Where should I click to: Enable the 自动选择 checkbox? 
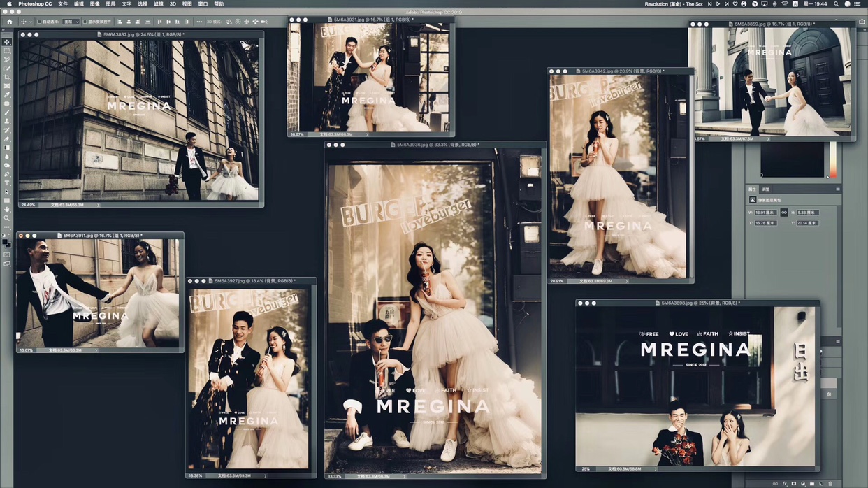point(40,22)
